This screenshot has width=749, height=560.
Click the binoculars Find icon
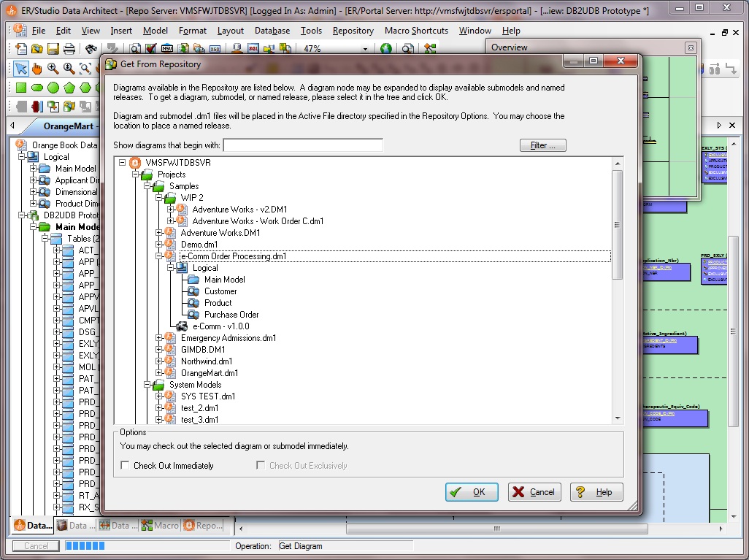pyautogui.click(x=91, y=48)
